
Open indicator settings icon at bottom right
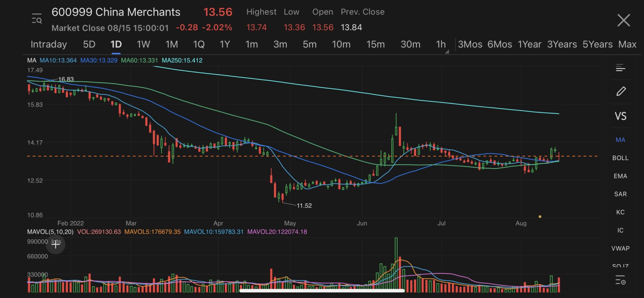pos(620,279)
